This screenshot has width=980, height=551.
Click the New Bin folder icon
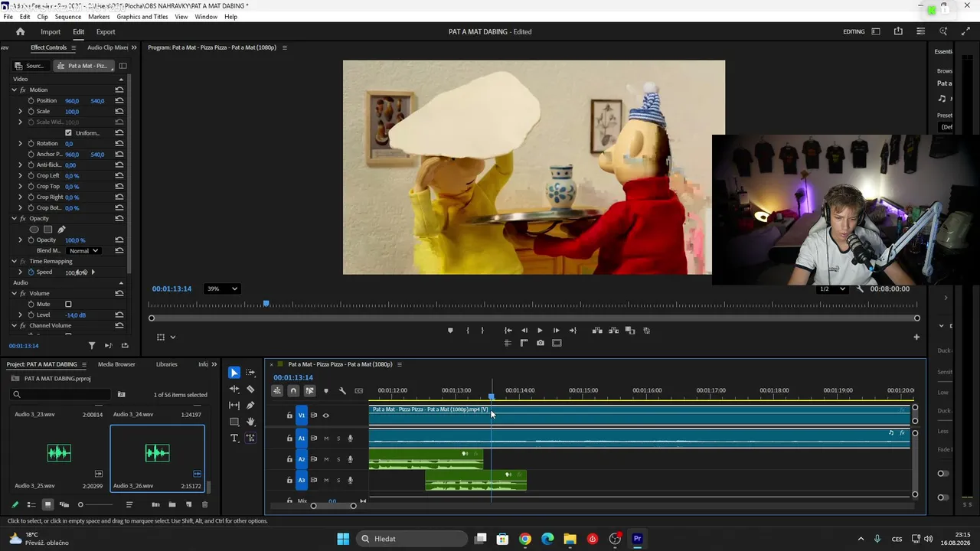coord(172,505)
